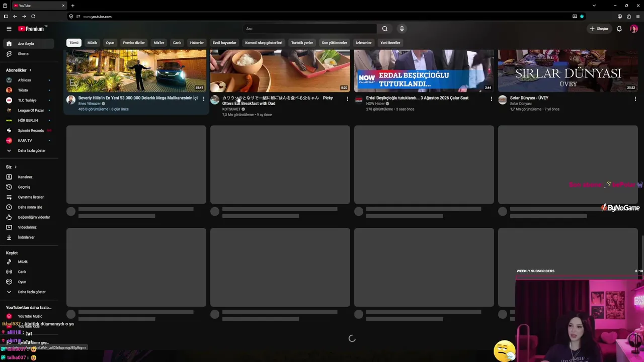Expand the Siz section chevron
Image resolution: width=644 pixels, height=362 pixels.
click(15, 167)
